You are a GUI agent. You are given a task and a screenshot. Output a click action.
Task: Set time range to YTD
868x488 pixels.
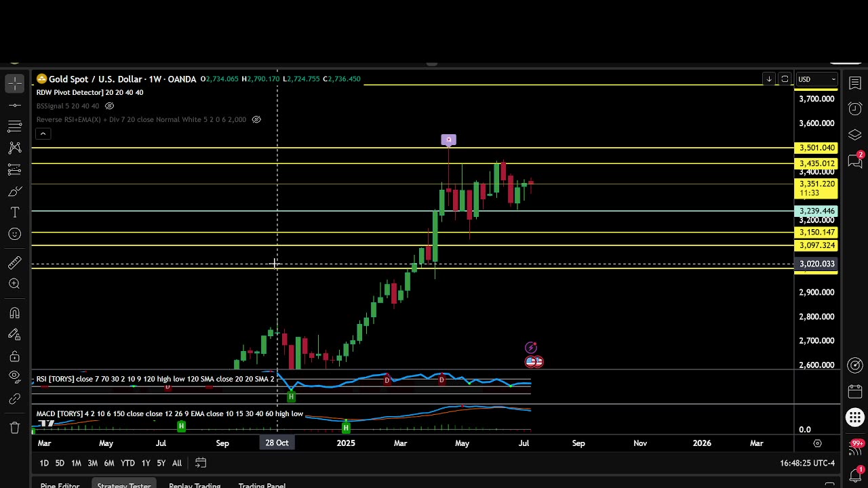point(127,463)
